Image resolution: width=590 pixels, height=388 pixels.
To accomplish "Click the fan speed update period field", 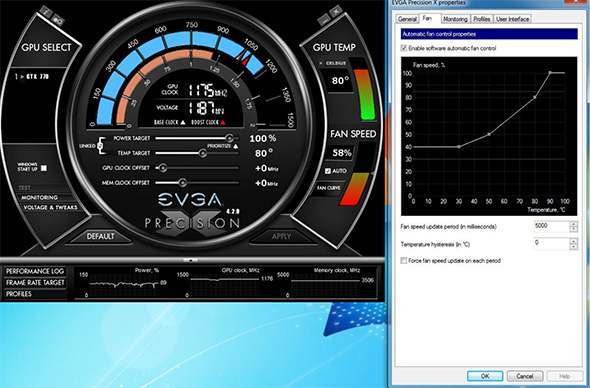I will pyautogui.click(x=551, y=227).
